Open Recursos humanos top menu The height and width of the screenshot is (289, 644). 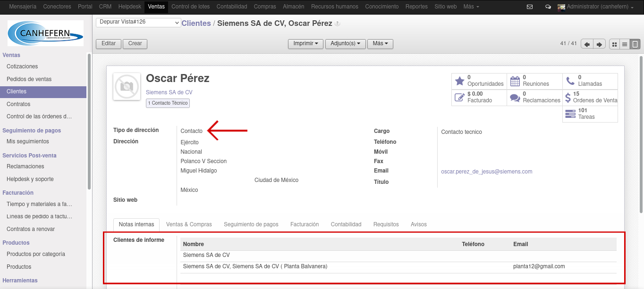(335, 7)
